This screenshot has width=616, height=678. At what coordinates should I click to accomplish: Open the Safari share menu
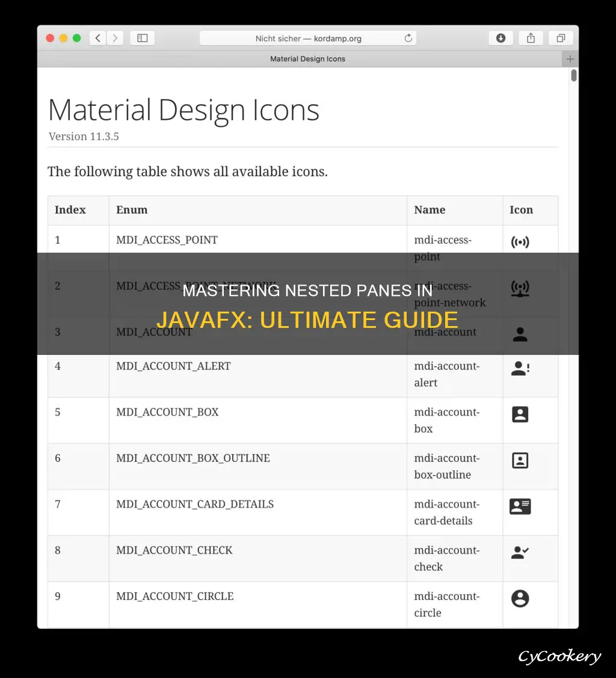pos(531,38)
